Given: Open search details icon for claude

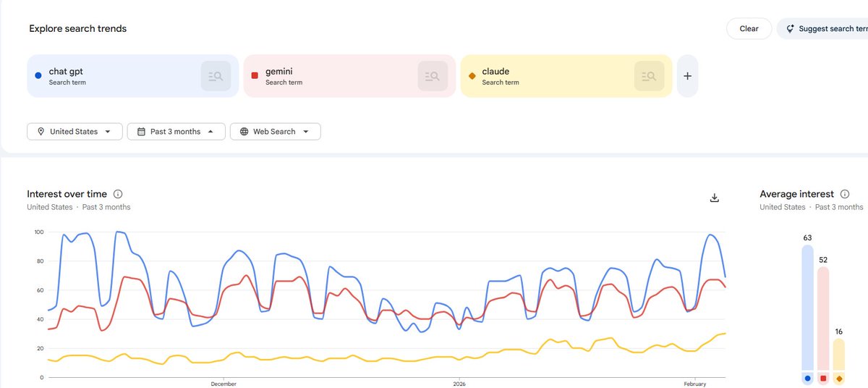Looking at the screenshot, I should point(650,76).
